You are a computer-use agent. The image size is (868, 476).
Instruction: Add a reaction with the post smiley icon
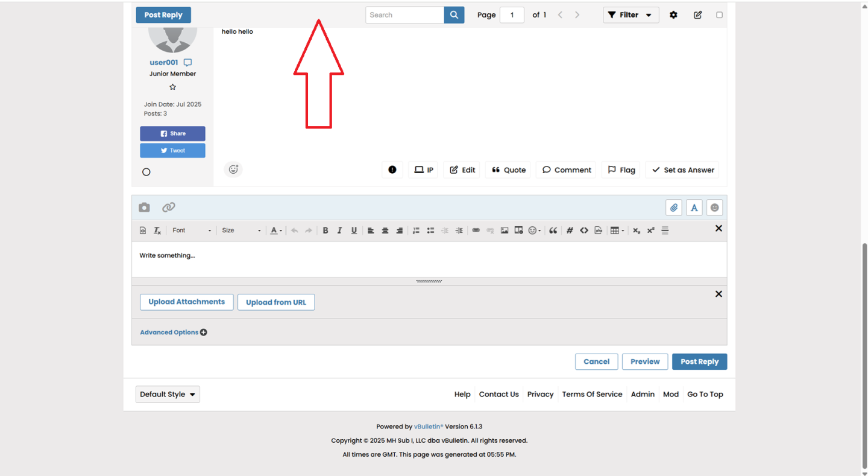[x=233, y=170]
